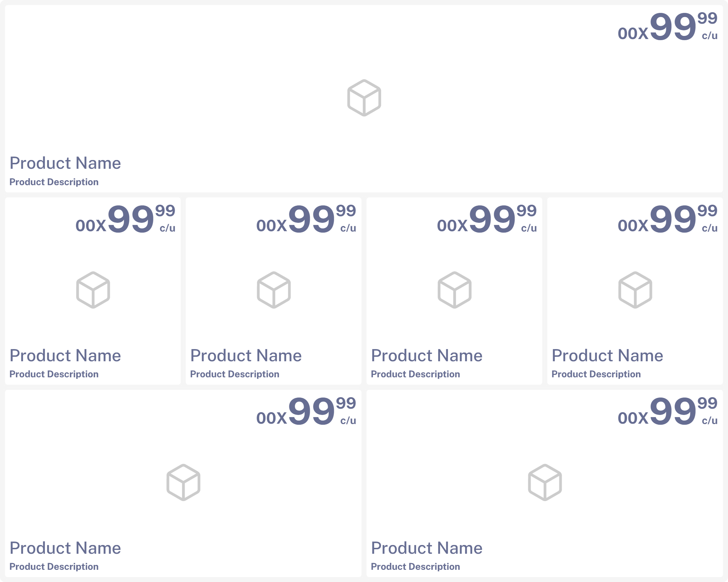
Task: Click the cube placeholder in the third middle-row card
Action: pyautogui.click(x=454, y=290)
